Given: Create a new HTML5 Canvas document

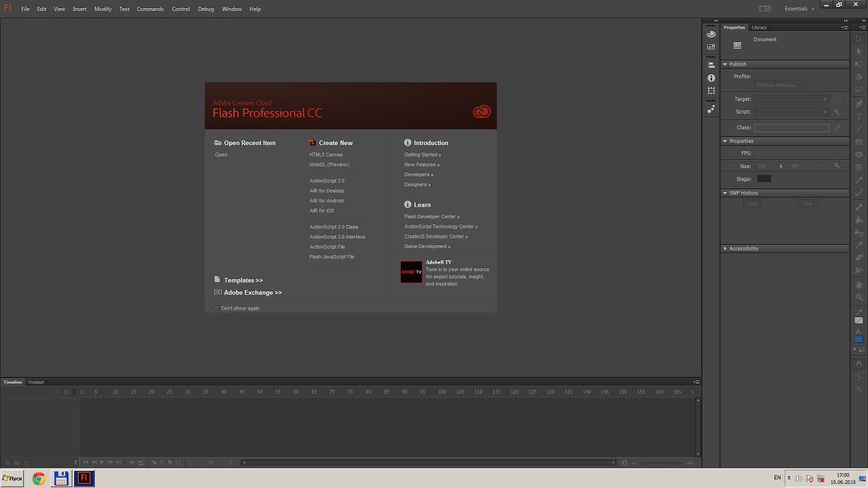Looking at the screenshot, I should coord(326,155).
